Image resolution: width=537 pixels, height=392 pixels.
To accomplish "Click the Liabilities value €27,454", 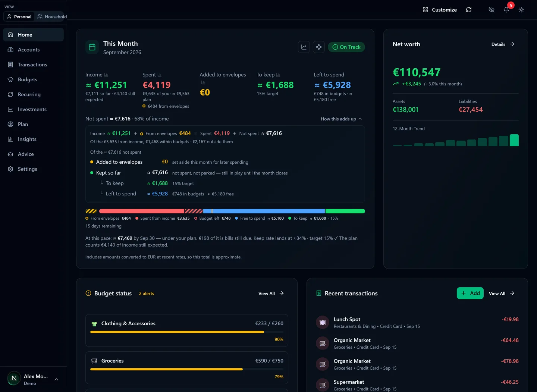I will coord(471,110).
